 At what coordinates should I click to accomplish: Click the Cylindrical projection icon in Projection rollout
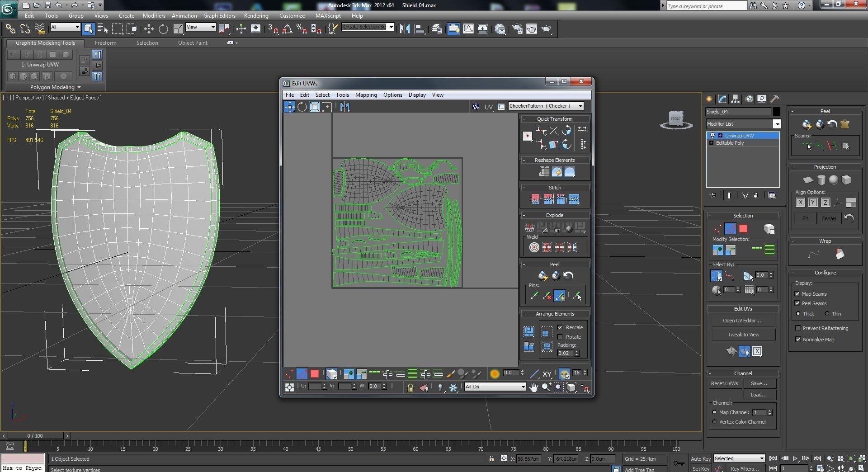[821, 180]
